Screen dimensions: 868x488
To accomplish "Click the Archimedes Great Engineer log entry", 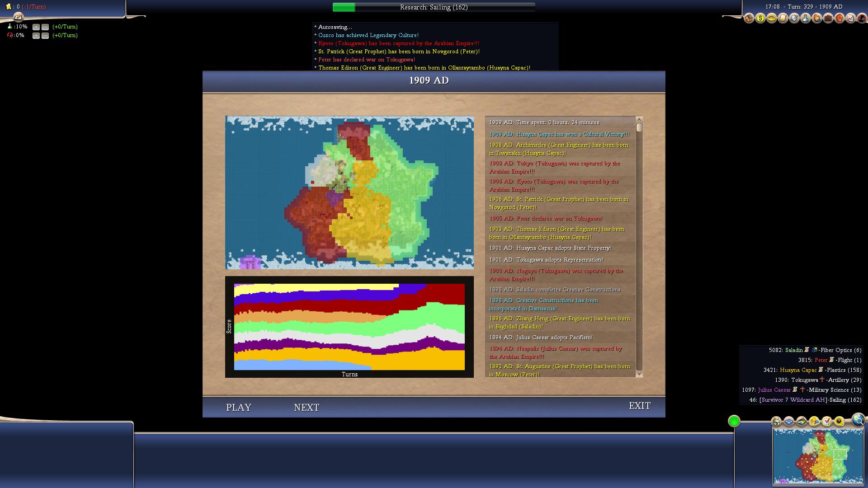I will click(x=559, y=149).
